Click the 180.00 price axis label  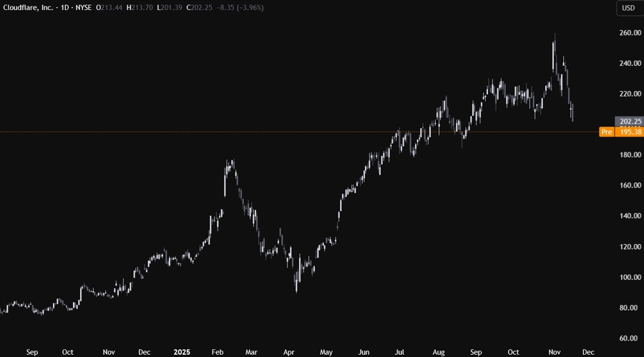(629, 155)
